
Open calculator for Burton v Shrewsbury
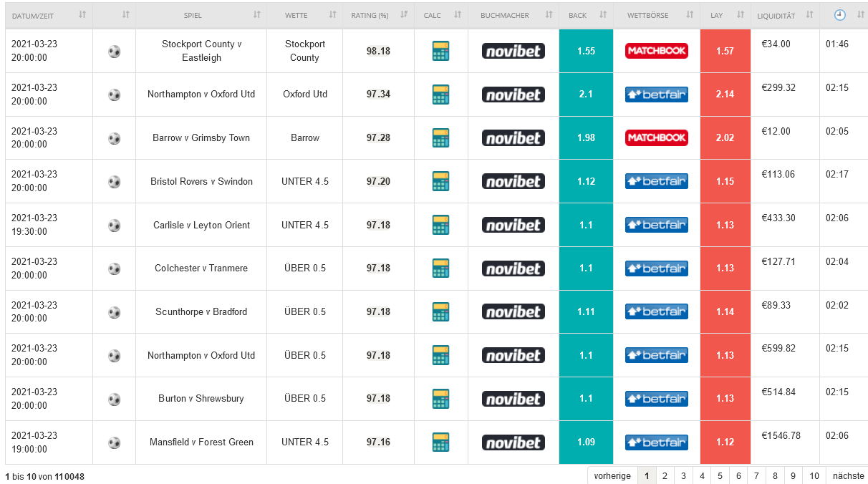coord(441,398)
